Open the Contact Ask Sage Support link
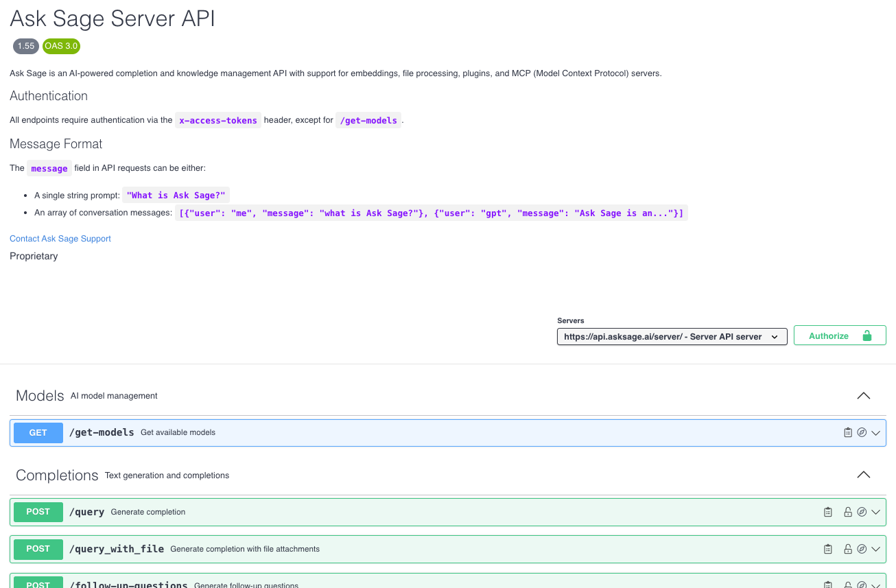Image resolution: width=896 pixels, height=588 pixels. point(60,239)
